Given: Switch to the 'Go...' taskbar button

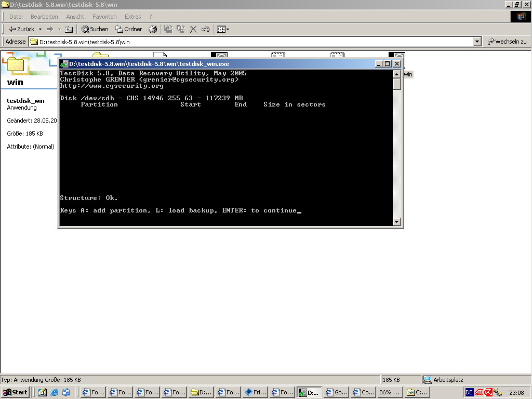Looking at the screenshot, I should point(337,392).
